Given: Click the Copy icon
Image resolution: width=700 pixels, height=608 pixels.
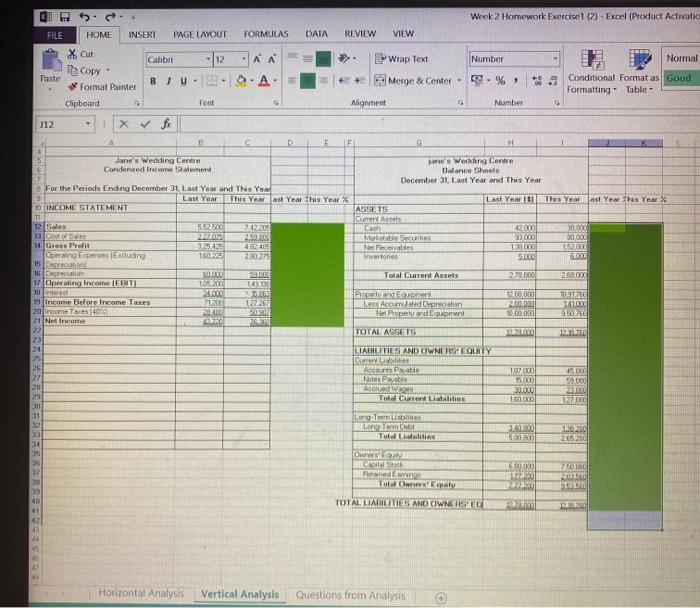Looking at the screenshot, I should coord(72,70).
